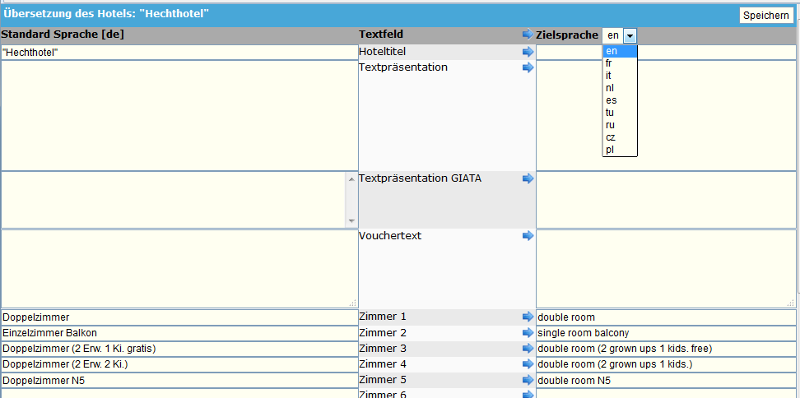This screenshot has width=800, height=398.
Task: Click the copy arrow for Zimmer 1
Action: 528,317
